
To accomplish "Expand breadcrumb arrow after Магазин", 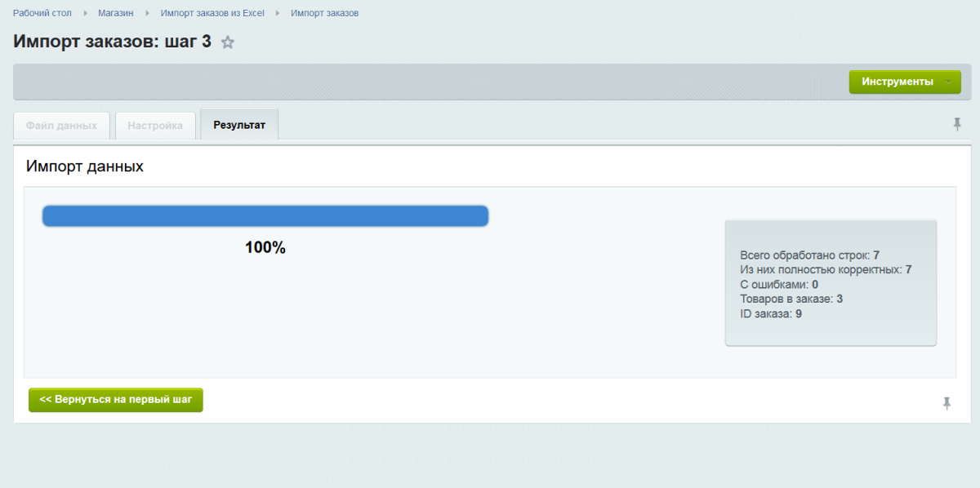I will (147, 14).
